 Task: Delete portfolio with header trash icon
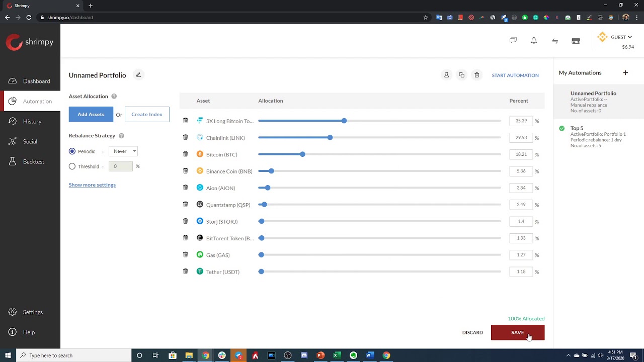point(476,75)
